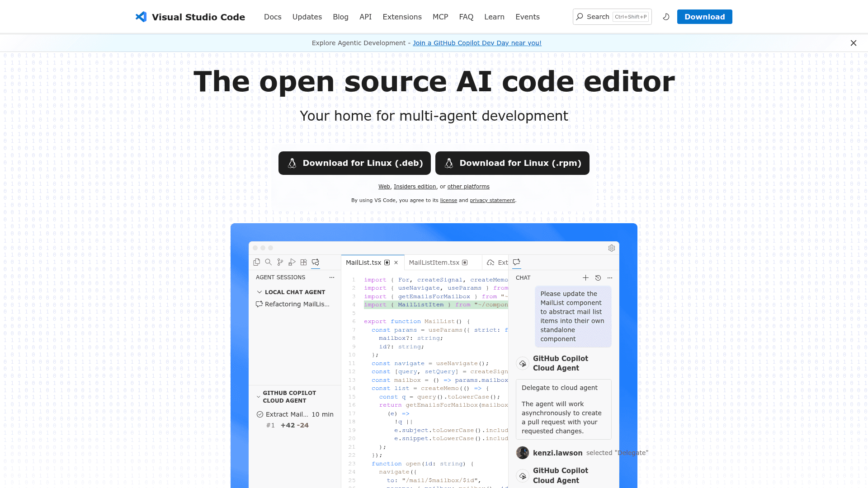Click code line 'export function MailList() {'

(417, 321)
